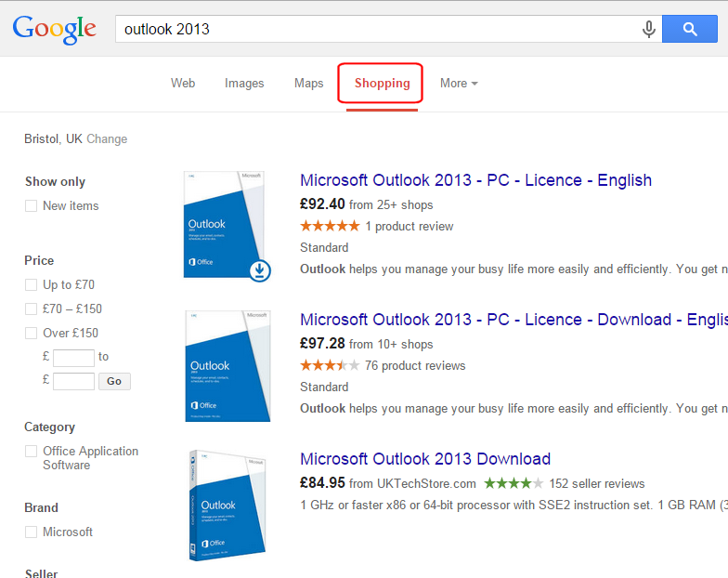The width and height of the screenshot is (728, 578).
Task: Click the Category filter heading
Action: 50,427
